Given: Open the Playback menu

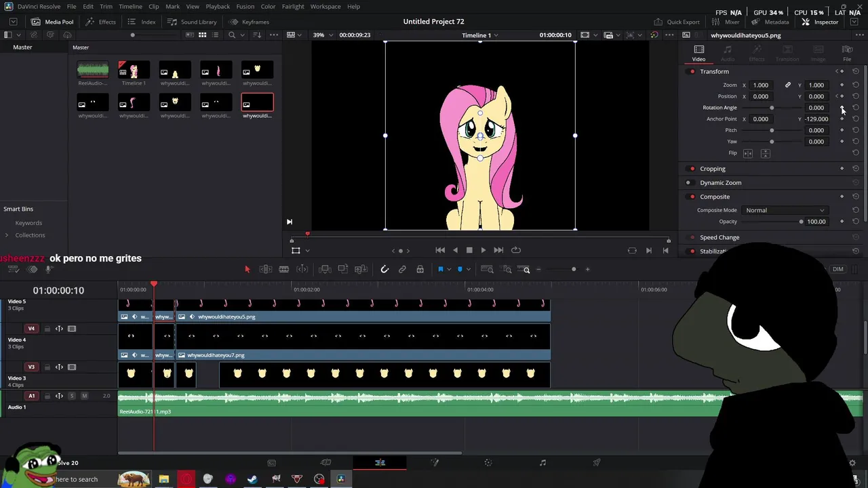Looking at the screenshot, I should (x=218, y=6).
